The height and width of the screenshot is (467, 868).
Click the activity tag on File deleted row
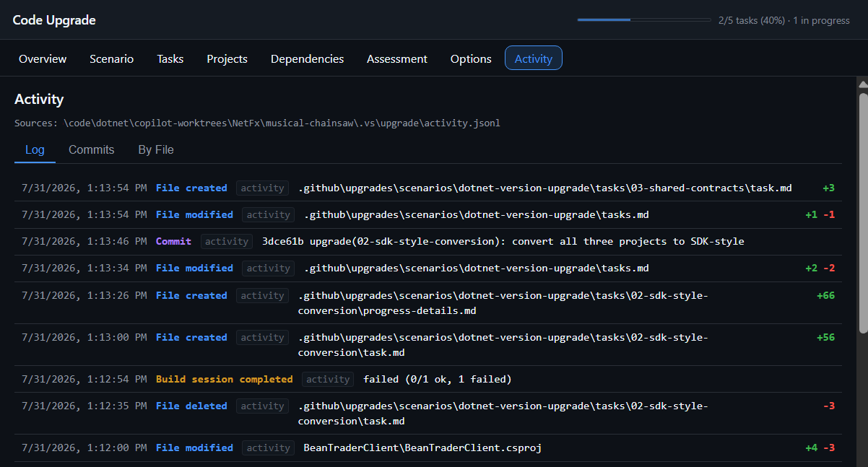(x=262, y=406)
